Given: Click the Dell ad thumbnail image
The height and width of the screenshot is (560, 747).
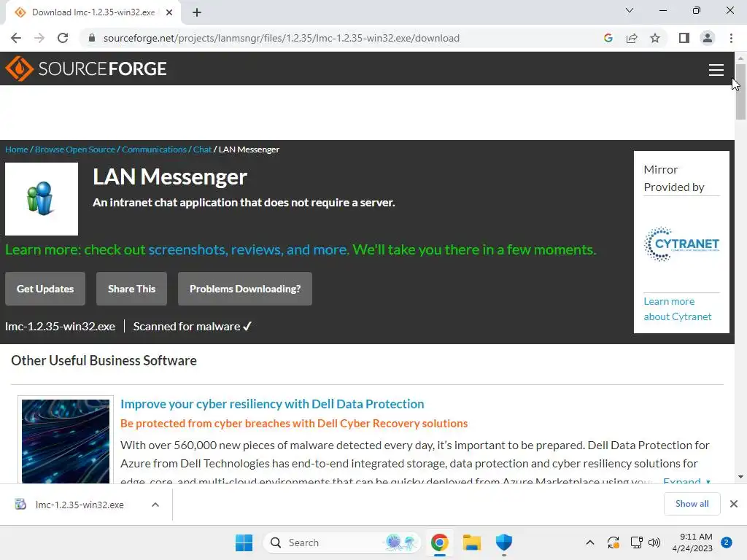Looking at the screenshot, I should tap(66, 441).
